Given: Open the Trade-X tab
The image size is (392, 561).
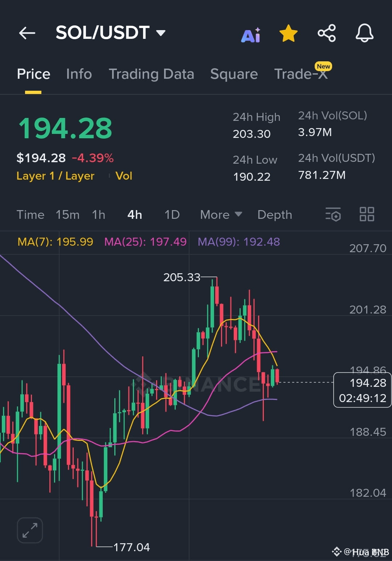Looking at the screenshot, I should click(x=301, y=74).
